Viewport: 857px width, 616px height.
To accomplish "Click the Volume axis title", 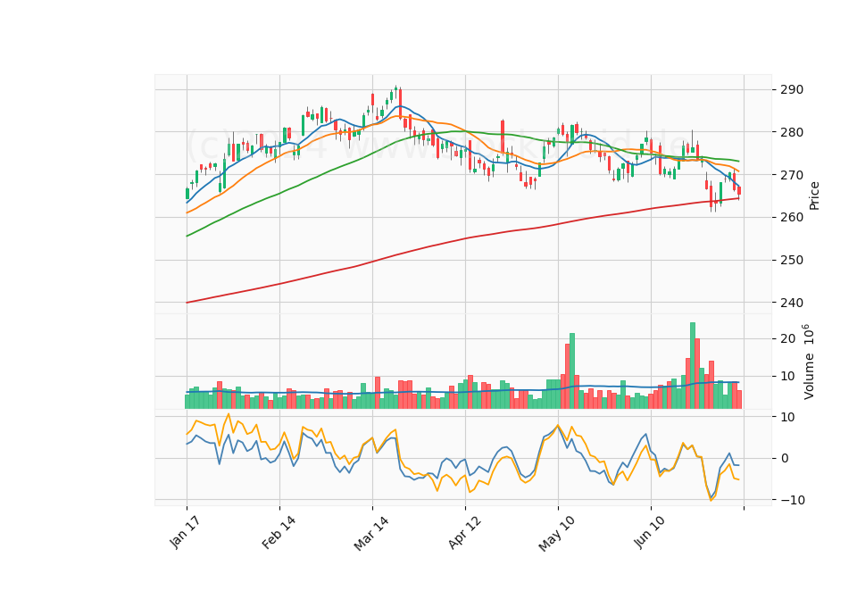I will coord(809,362).
